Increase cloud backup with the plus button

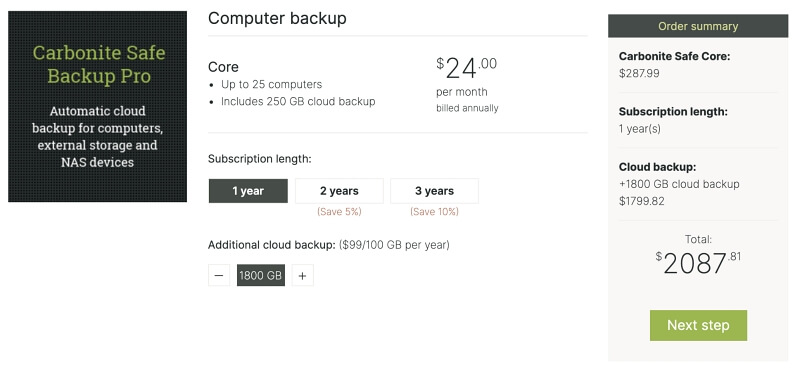click(303, 276)
